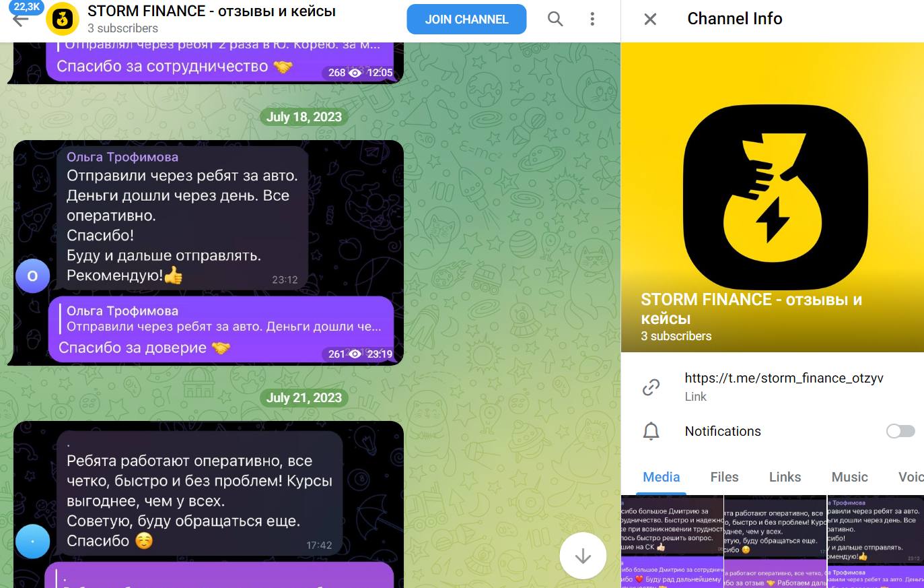Switch to the Files tab
The width and height of the screenshot is (924, 588).
pos(724,477)
